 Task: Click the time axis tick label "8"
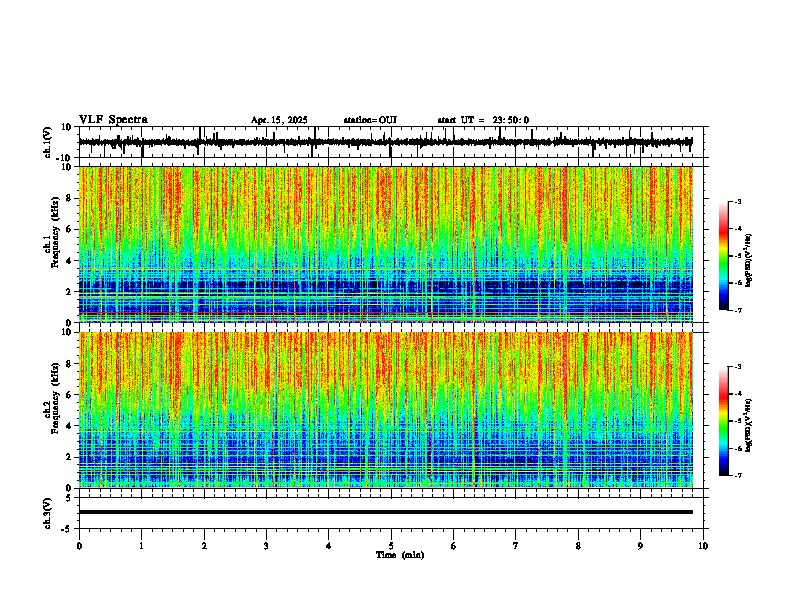(578, 546)
